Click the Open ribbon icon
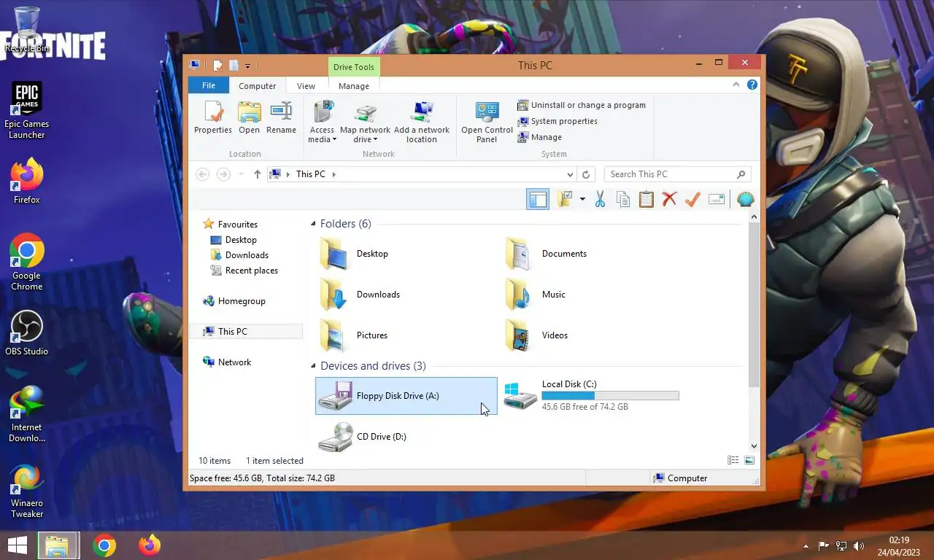Screen dimensions: 934x560 pyautogui.click(x=249, y=118)
